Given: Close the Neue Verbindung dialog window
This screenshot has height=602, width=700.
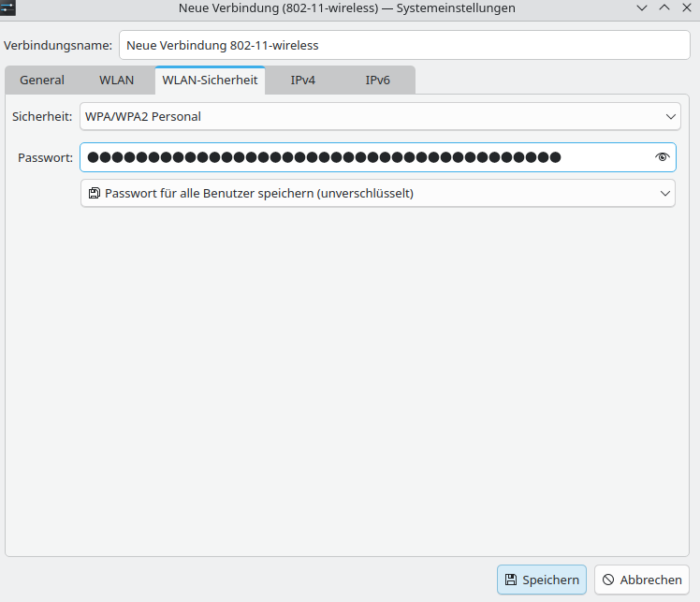Looking at the screenshot, I should point(687,7).
